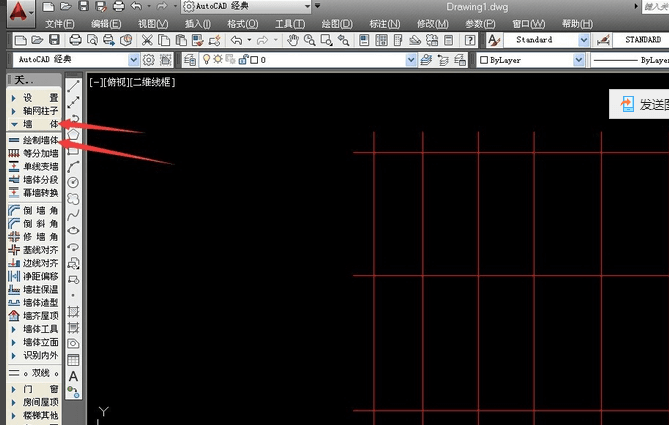Open the 格式(O) menu
This screenshot has height=425, width=669.
[243, 24]
